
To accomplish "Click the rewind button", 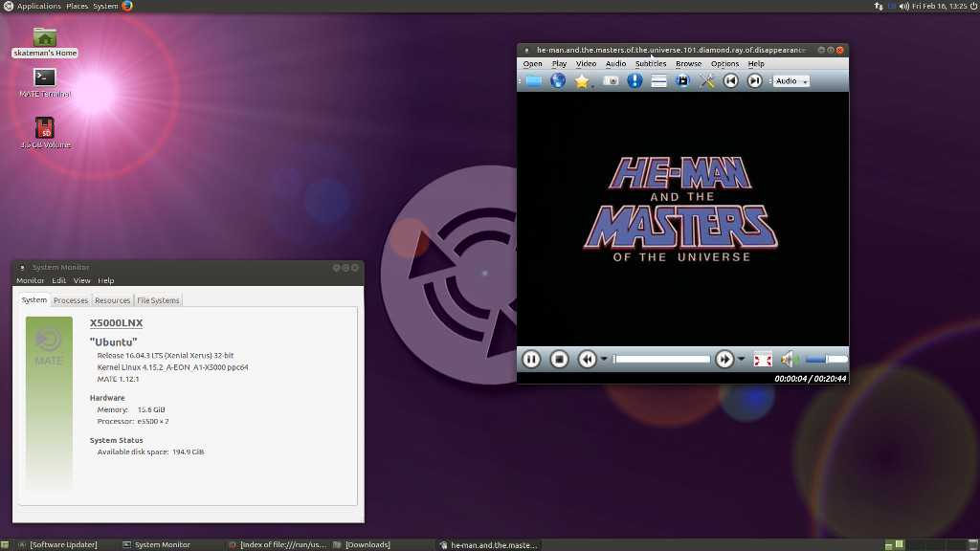I will 587,360.
